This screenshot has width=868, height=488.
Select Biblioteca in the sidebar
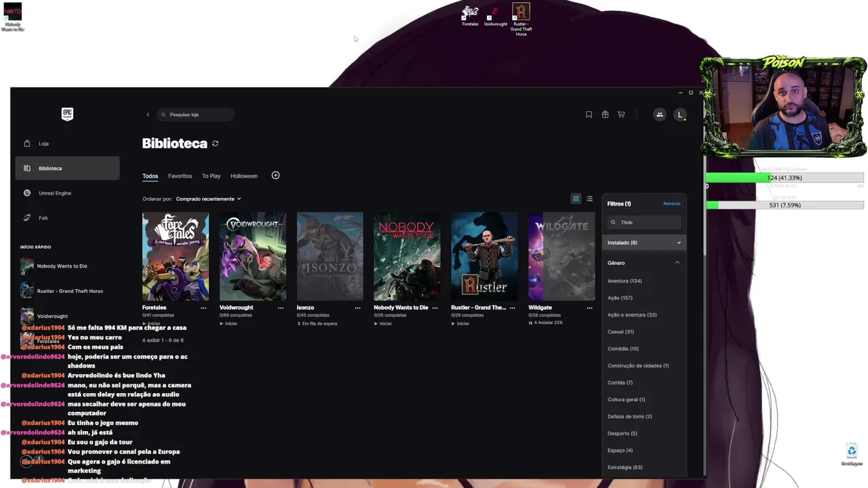point(67,168)
